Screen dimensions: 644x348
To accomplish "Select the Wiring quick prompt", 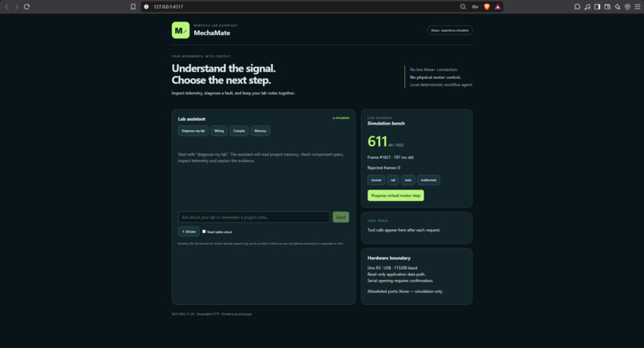I will coord(219,131).
